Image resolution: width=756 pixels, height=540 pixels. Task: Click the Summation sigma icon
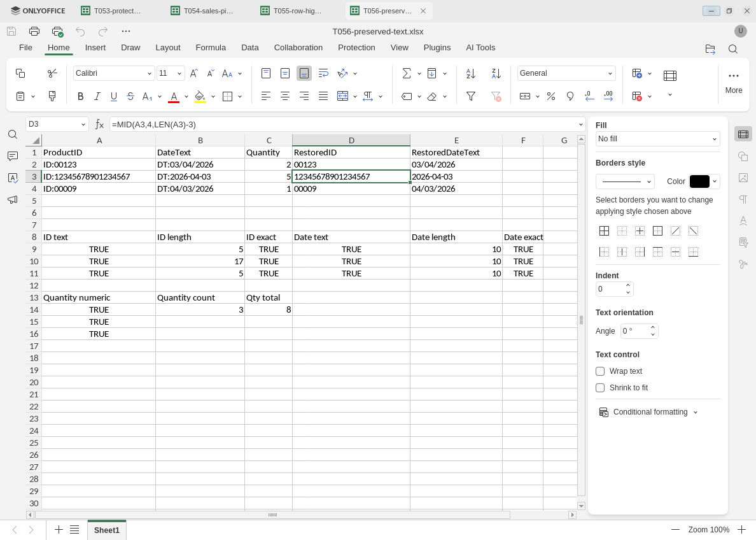407,73
